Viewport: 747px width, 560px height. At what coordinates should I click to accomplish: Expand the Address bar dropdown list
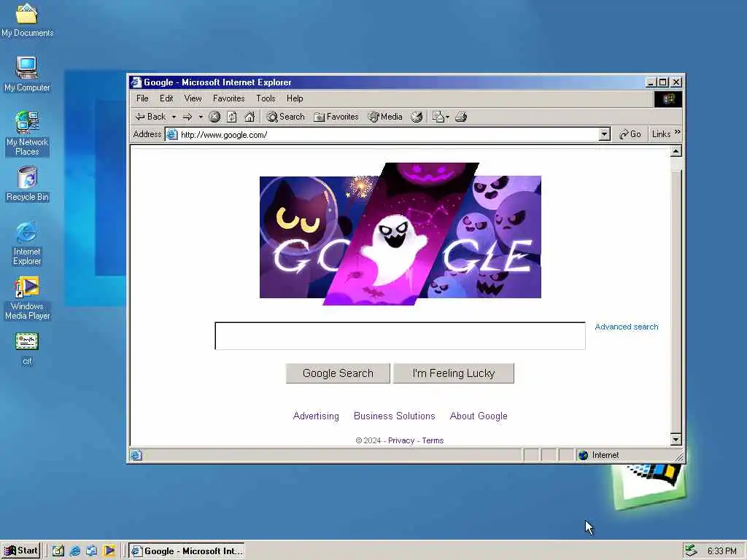click(x=605, y=135)
